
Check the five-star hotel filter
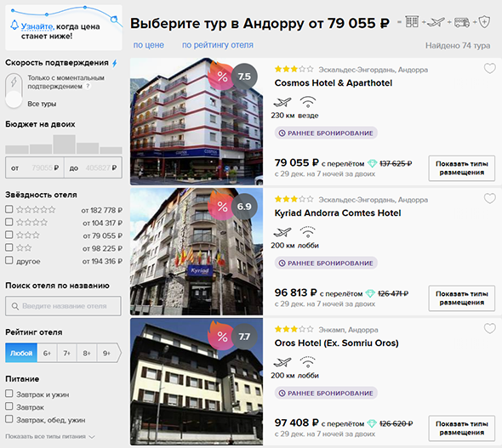pos(9,209)
